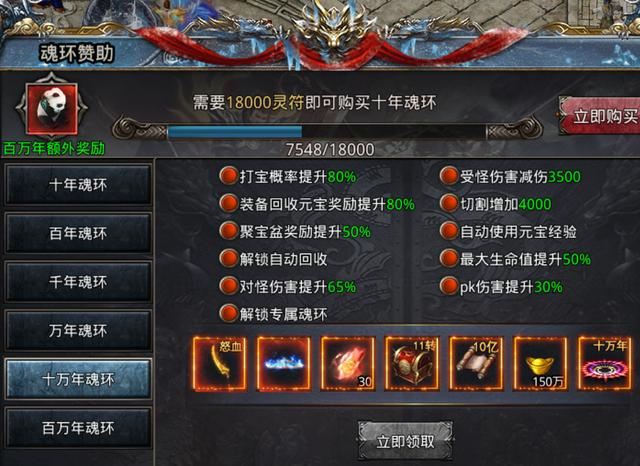Select the 万年魂环 tab
640x466 pixels.
(x=78, y=330)
